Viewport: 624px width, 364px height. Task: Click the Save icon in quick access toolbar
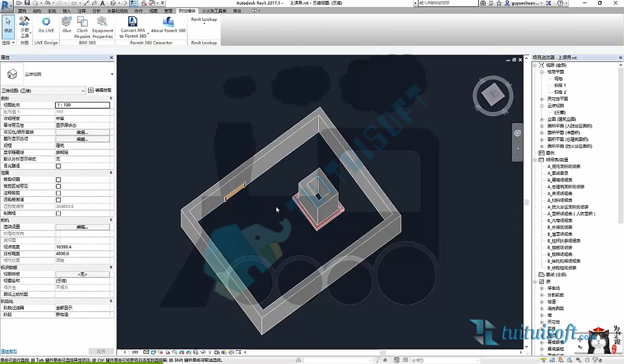tap(27, 3)
